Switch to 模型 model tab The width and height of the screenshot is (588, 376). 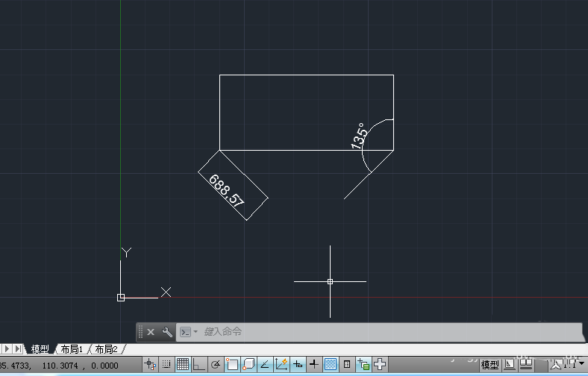(40, 349)
